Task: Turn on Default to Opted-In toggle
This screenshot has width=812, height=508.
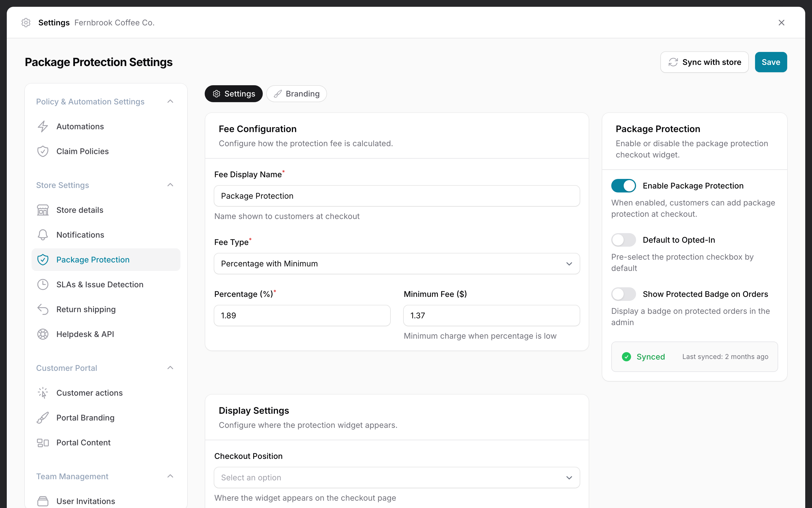Action: [623, 240]
